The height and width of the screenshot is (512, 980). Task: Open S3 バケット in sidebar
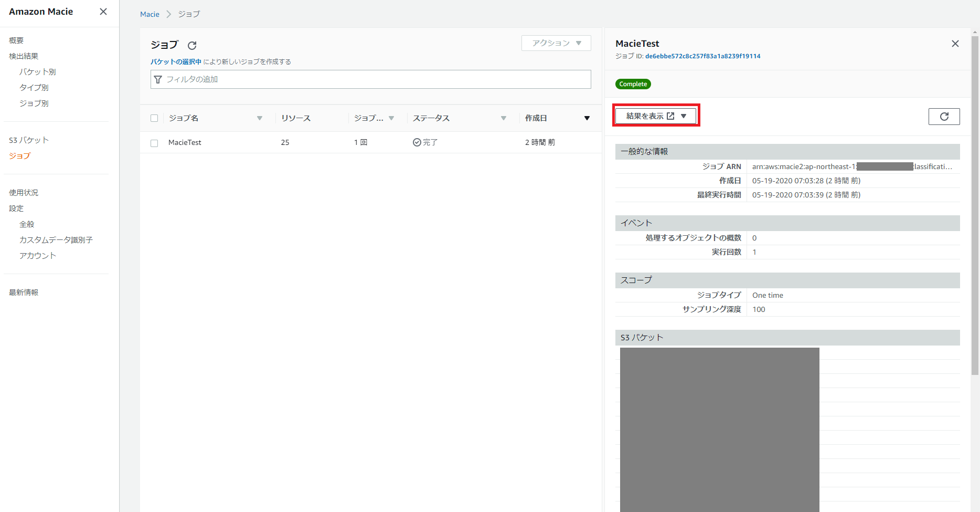[x=29, y=140]
